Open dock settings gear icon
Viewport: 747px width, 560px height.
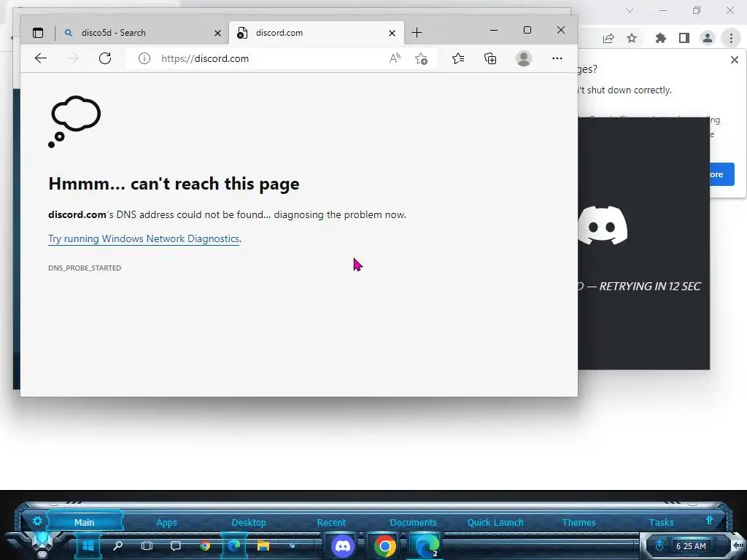(37, 521)
